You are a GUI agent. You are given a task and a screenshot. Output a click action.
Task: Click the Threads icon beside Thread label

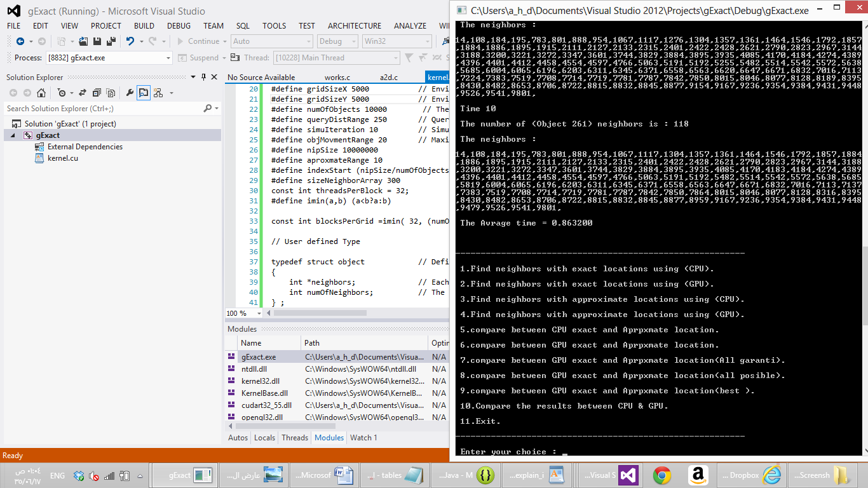(x=236, y=58)
